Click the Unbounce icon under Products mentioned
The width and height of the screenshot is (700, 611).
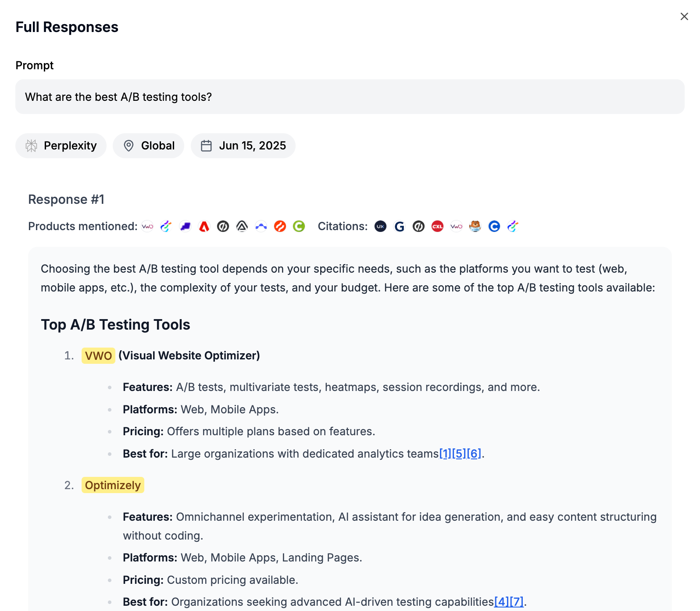click(223, 226)
